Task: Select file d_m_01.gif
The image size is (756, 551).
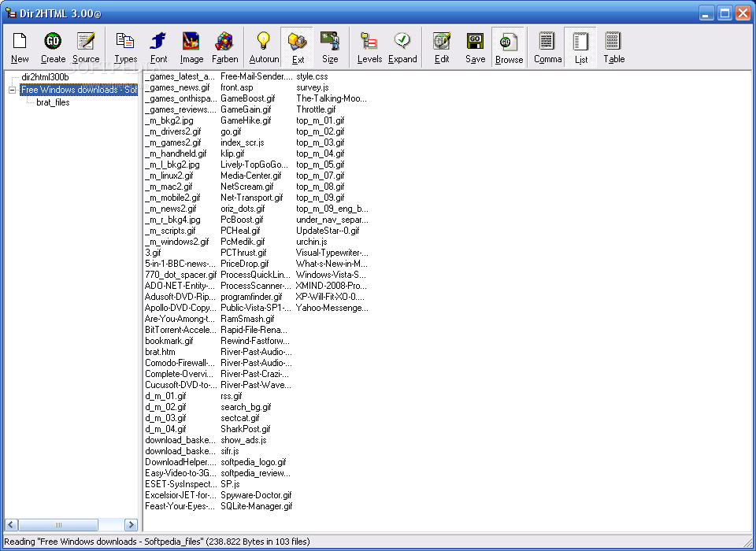Action: click(x=165, y=396)
